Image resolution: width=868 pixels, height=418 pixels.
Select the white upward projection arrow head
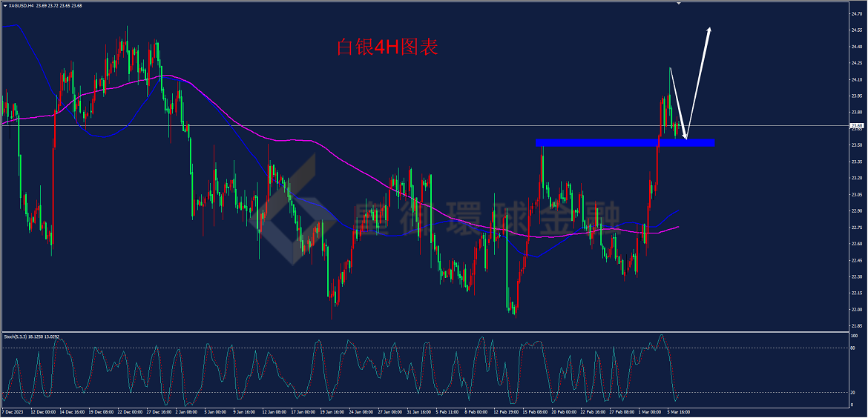pos(708,31)
